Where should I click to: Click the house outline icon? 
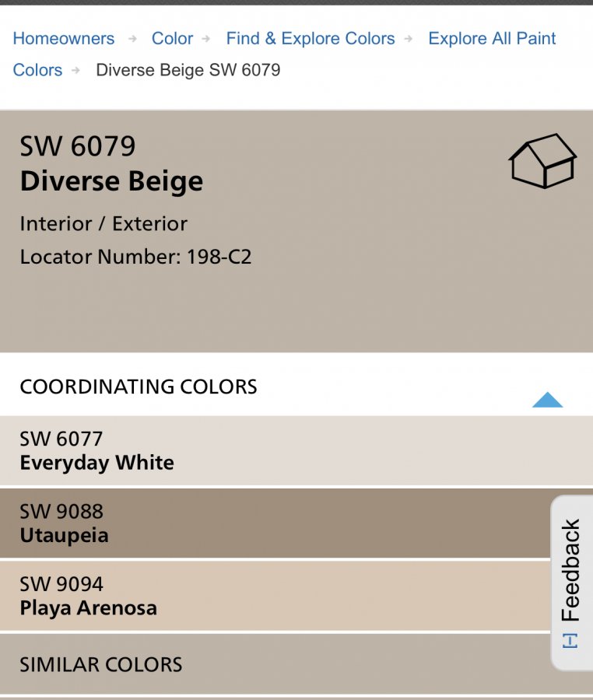tap(542, 161)
